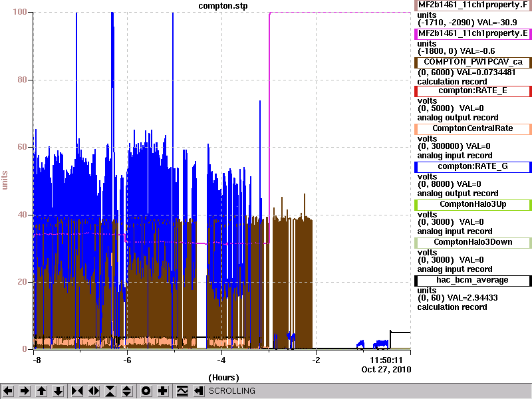Click the VAL=0.0734481 readout

pyautogui.click(x=486, y=72)
